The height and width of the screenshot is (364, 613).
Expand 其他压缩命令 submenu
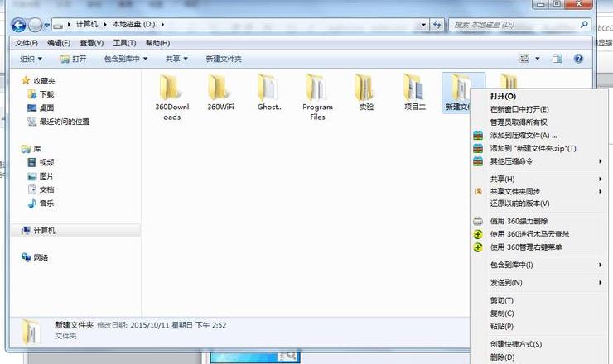pyautogui.click(x=539, y=161)
